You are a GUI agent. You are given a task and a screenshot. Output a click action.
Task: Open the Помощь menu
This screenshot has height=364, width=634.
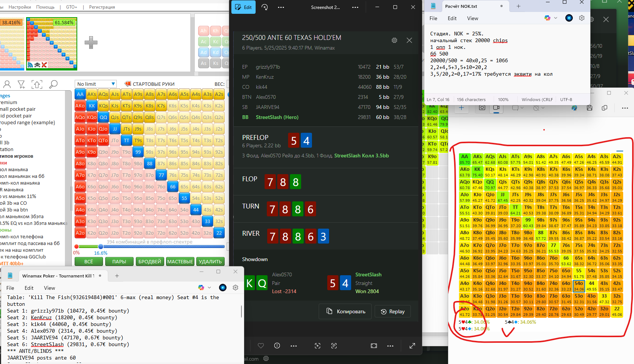click(x=45, y=7)
